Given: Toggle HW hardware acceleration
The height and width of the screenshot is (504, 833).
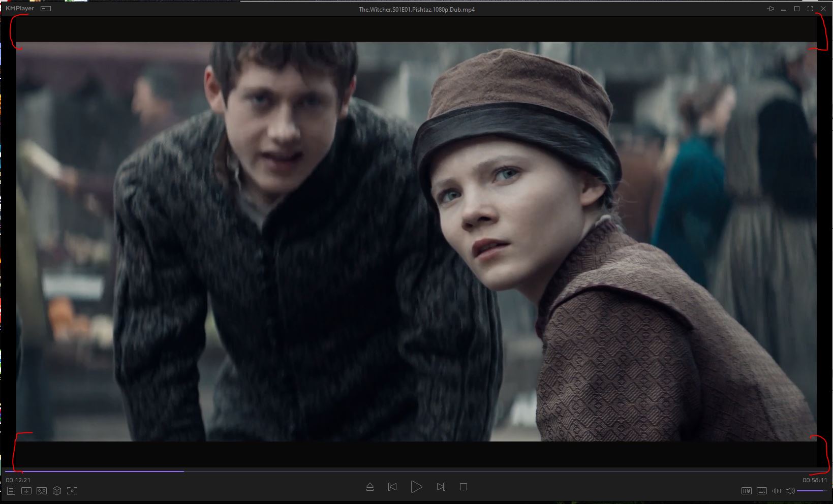Looking at the screenshot, I should click(746, 491).
